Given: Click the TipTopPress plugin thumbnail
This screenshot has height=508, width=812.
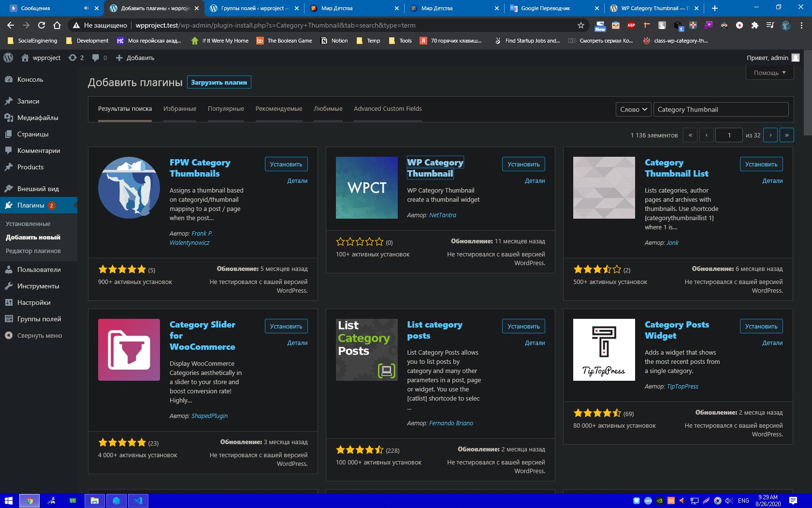Looking at the screenshot, I should pos(604,350).
